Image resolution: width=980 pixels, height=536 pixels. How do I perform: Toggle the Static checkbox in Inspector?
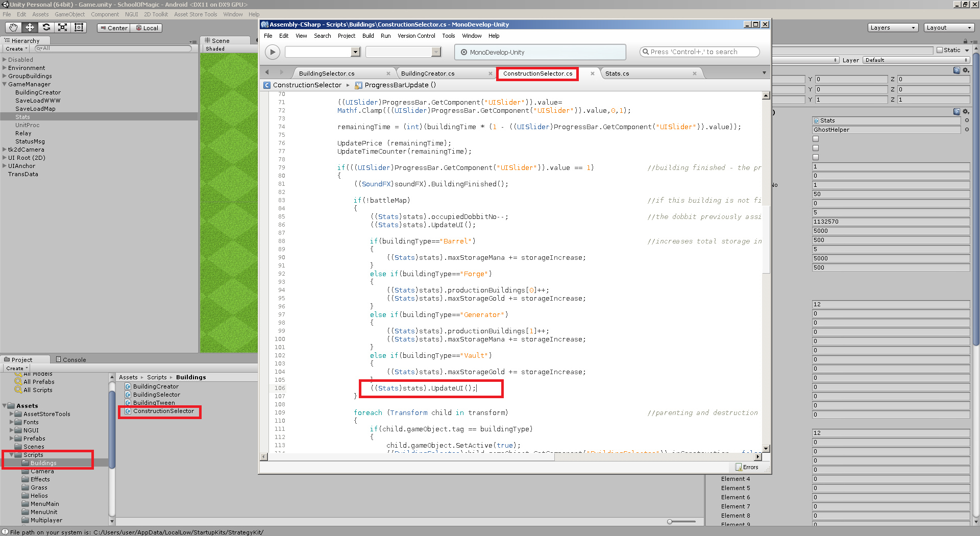[940, 50]
